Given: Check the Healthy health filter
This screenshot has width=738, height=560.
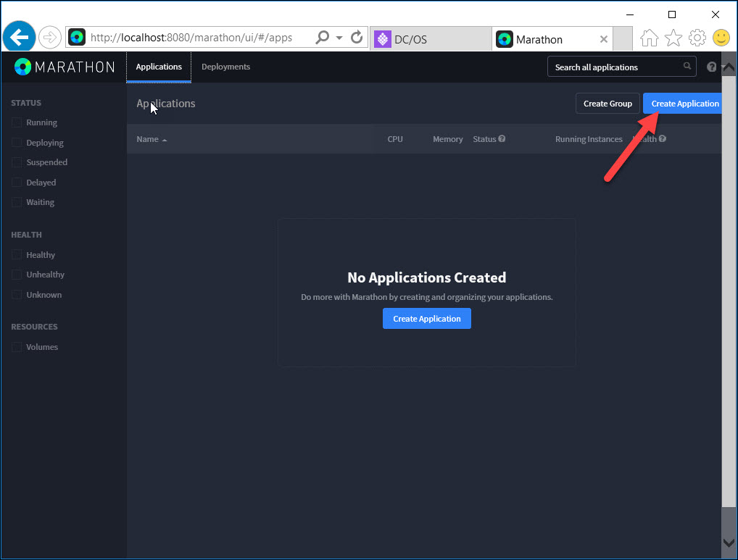Looking at the screenshot, I should click(x=17, y=255).
